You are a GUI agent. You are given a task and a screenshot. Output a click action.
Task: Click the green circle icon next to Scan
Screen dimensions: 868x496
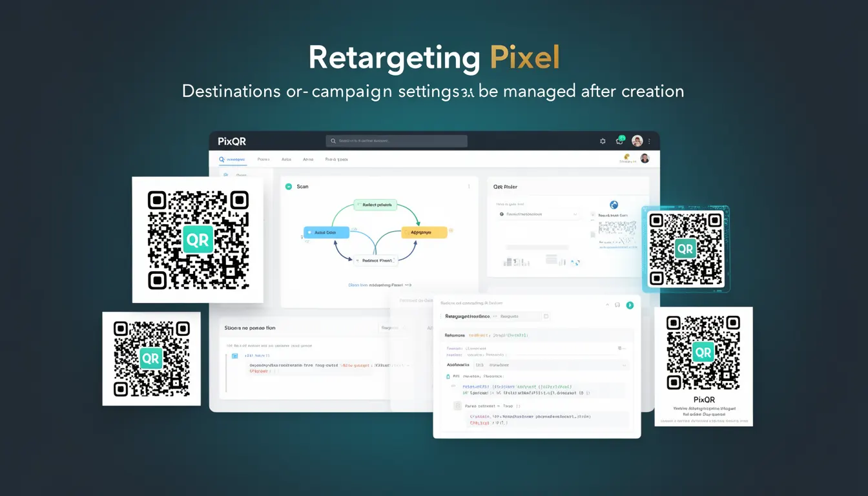pos(289,187)
